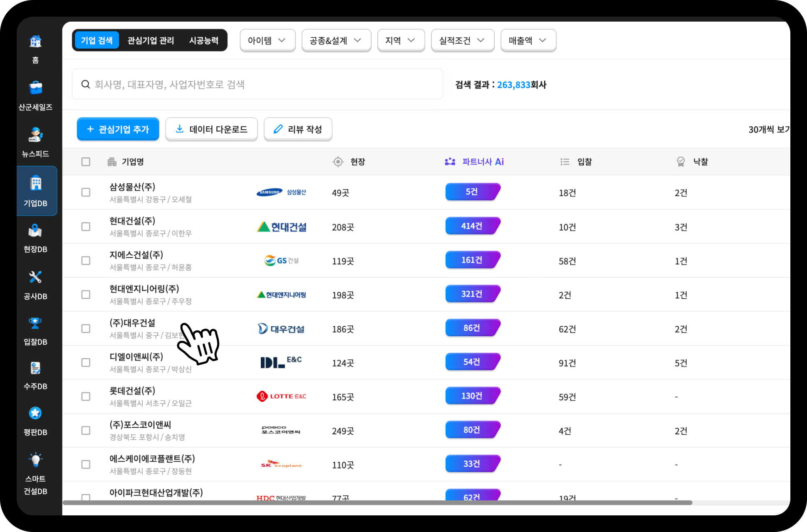
Task: Check the 현대엔지니어링(주) row checkbox
Action: pyautogui.click(x=86, y=295)
